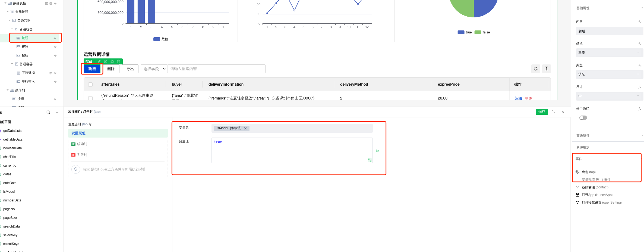Click the data source icon on 数据表格 row
The height and width of the screenshot is (252, 644).
[51, 4]
